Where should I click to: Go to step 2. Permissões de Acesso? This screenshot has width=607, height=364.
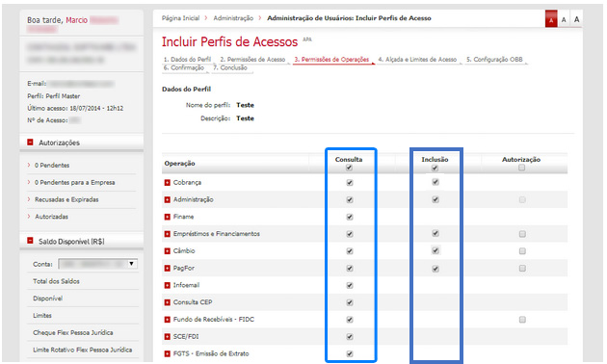[252, 60]
